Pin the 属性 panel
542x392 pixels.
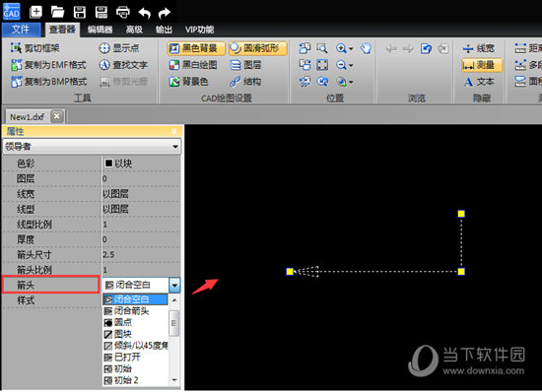[174, 131]
